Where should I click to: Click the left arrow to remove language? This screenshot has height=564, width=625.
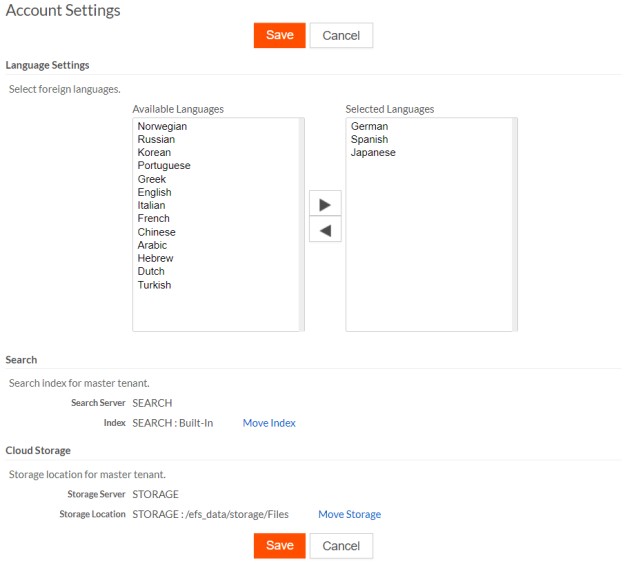click(x=325, y=230)
